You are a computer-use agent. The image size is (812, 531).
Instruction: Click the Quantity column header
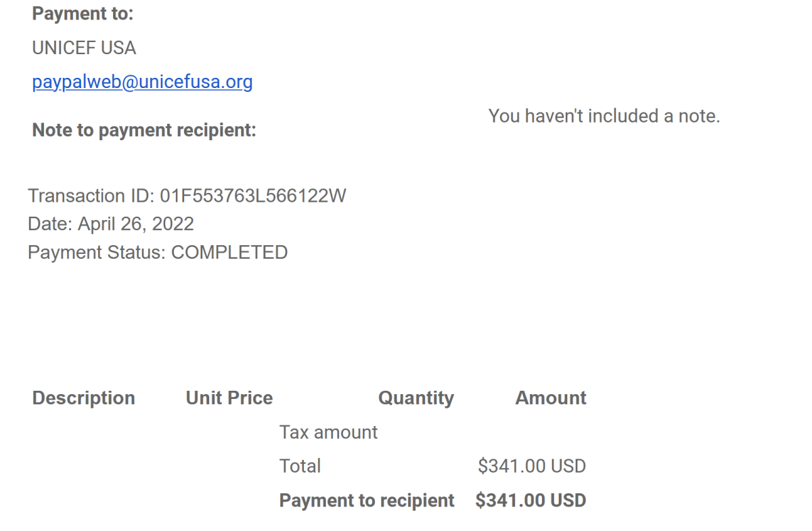tap(416, 398)
